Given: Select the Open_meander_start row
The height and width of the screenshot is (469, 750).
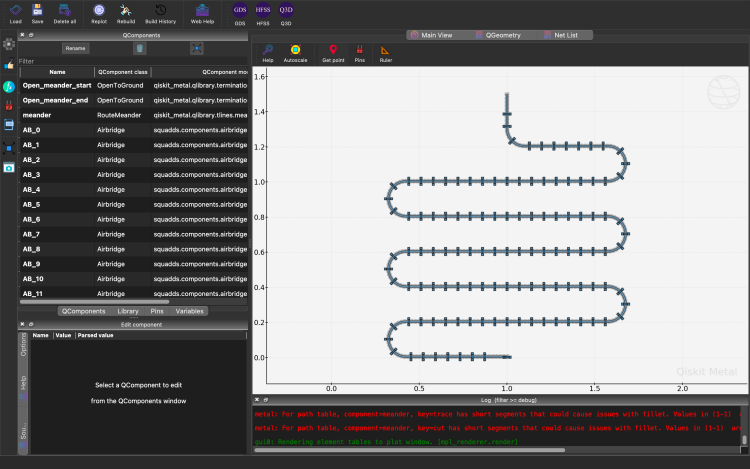Looking at the screenshot, I should point(134,86).
